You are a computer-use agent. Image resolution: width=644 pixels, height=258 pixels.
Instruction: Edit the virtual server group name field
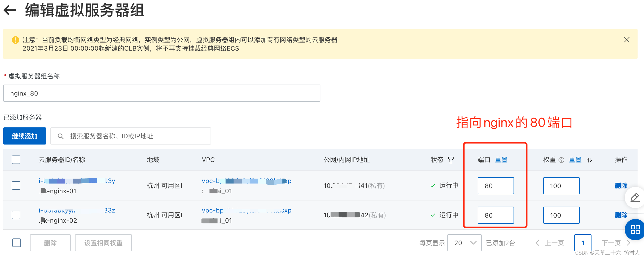click(x=162, y=93)
